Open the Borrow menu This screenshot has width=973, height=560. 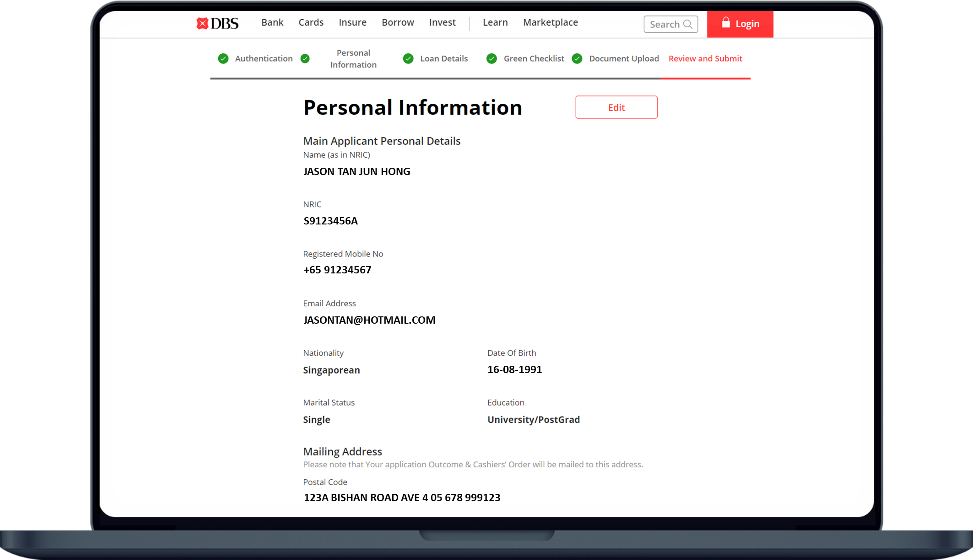tap(397, 23)
